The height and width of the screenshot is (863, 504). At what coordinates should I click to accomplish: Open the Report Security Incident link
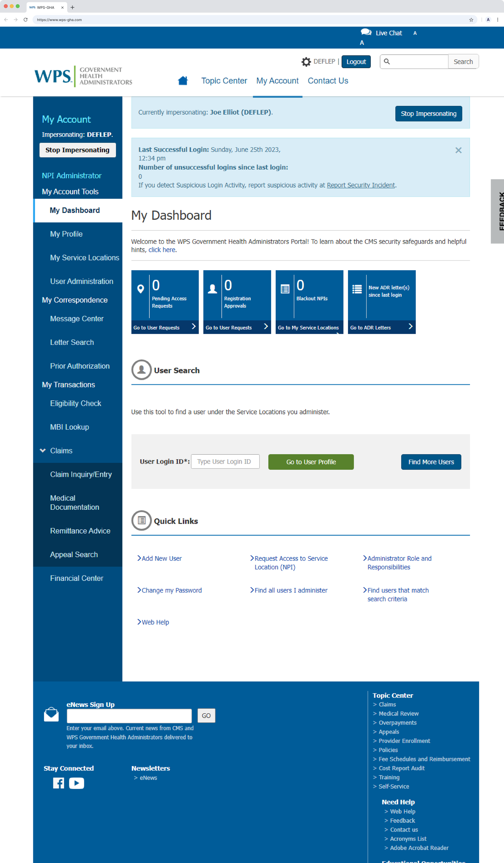(361, 185)
